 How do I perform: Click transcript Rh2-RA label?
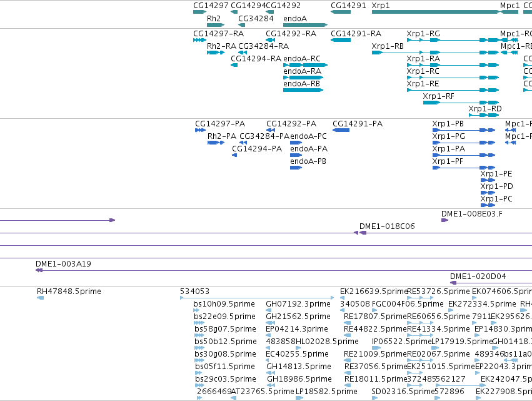click(x=221, y=46)
